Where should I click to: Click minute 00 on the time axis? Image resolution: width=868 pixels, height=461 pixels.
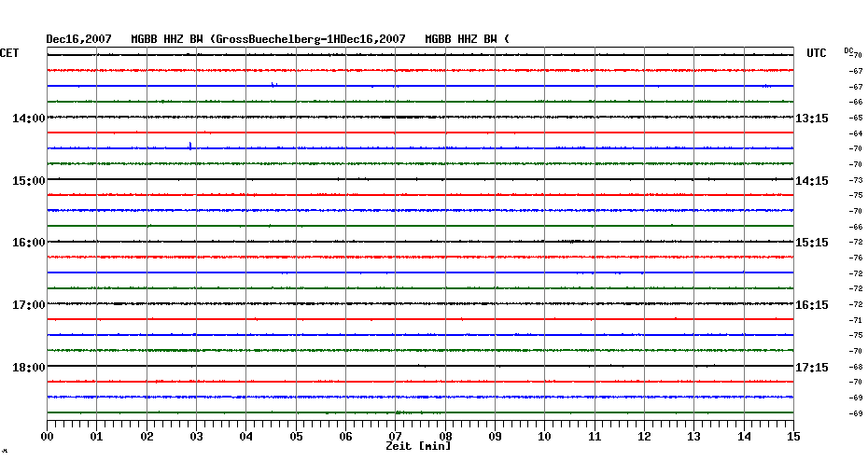pyautogui.click(x=47, y=437)
